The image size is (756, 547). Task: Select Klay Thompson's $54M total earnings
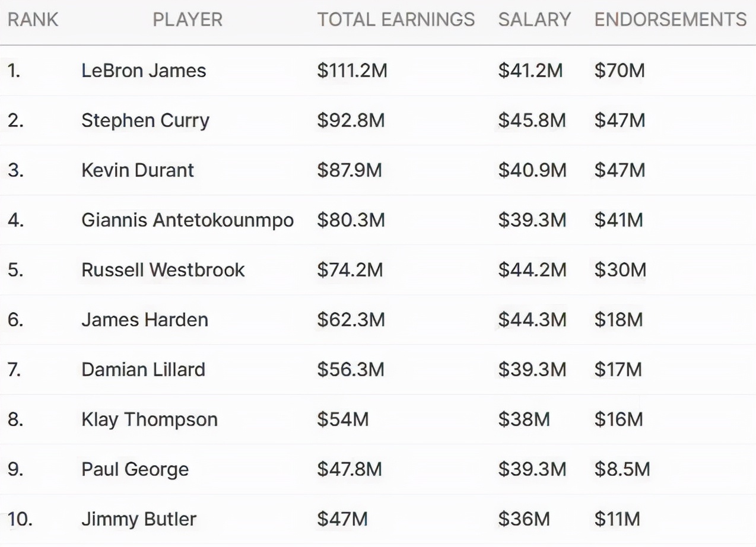tap(343, 419)
